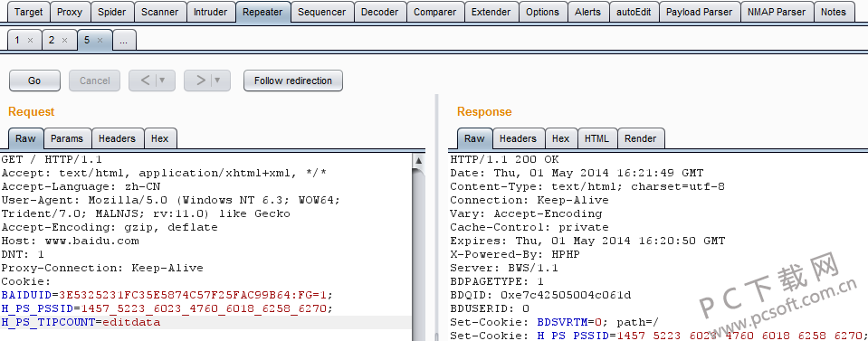
Task: Go back to previous request in history
Action: 145,81
